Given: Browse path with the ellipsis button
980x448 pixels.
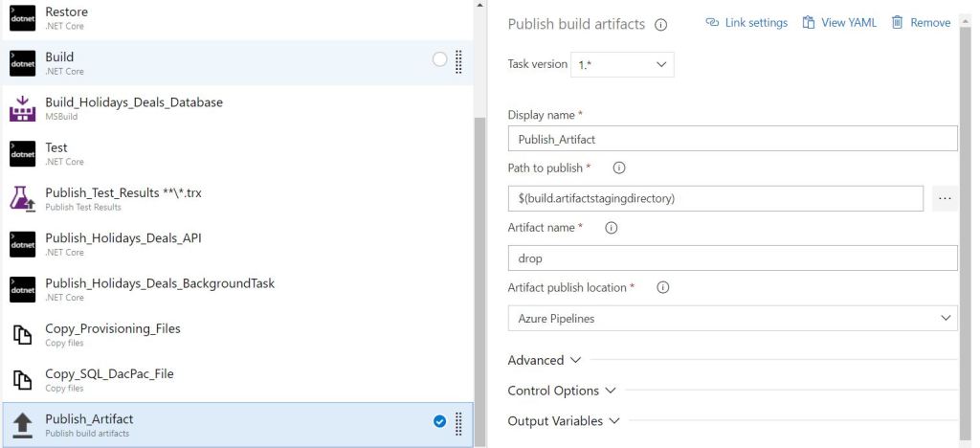Looking at the screenshot, I should pyautogui.click(x=945, y=198).
